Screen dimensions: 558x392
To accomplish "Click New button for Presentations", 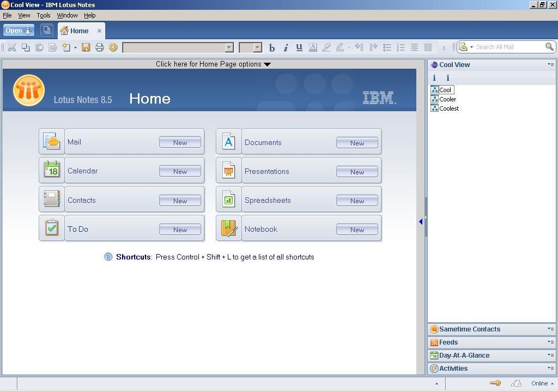I will tap(357, 172).
